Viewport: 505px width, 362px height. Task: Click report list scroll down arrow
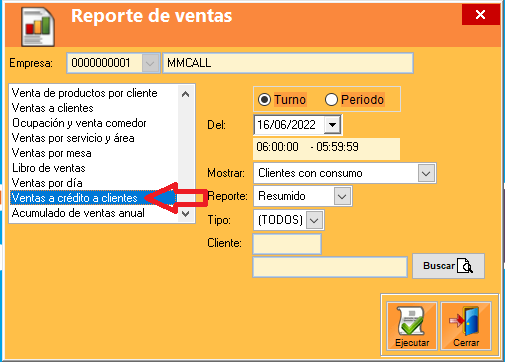click(x=186, y=213)
